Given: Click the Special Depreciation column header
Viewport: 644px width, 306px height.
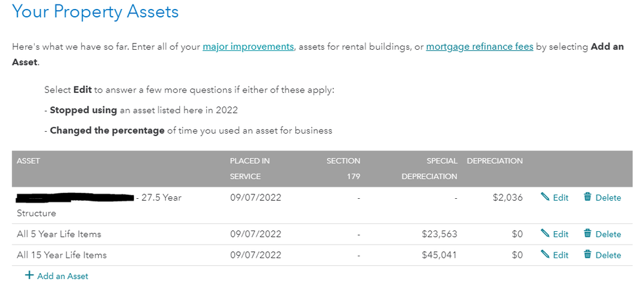Looking at the screenshot, I should (x=429, y=168).
